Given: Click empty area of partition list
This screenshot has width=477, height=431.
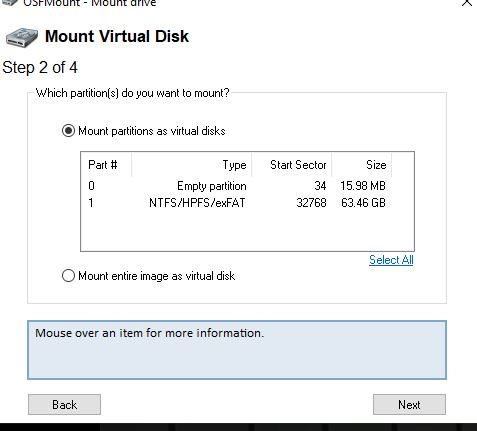Looking at the screenshot, I should (x=247, y=231).
